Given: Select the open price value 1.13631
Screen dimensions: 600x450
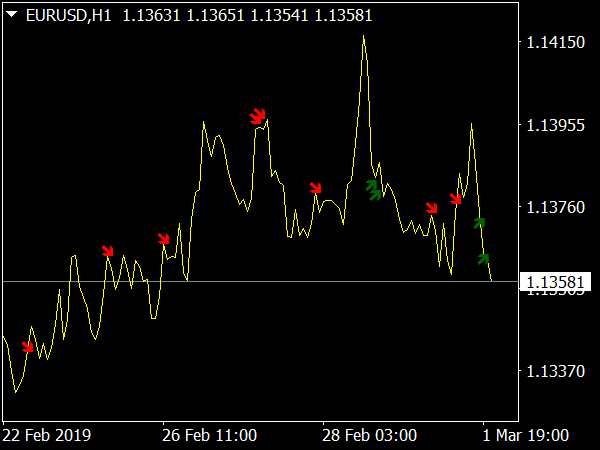Looking at the screenshot, I should [151, 16].
